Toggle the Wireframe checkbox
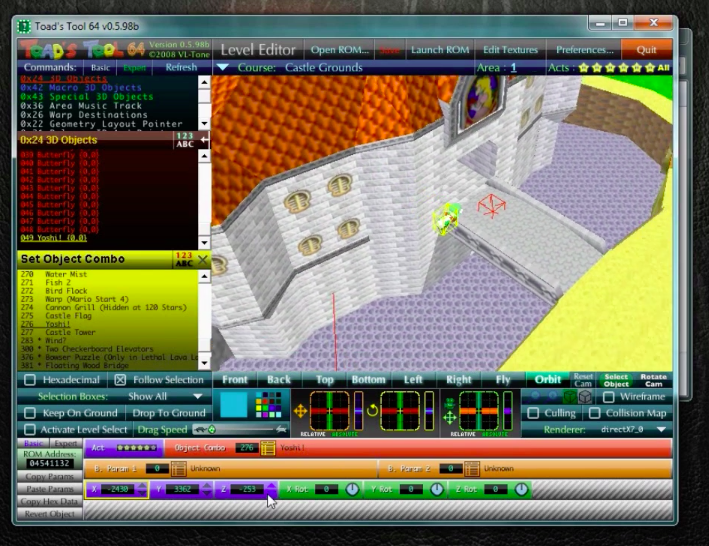 coord(609,397)
